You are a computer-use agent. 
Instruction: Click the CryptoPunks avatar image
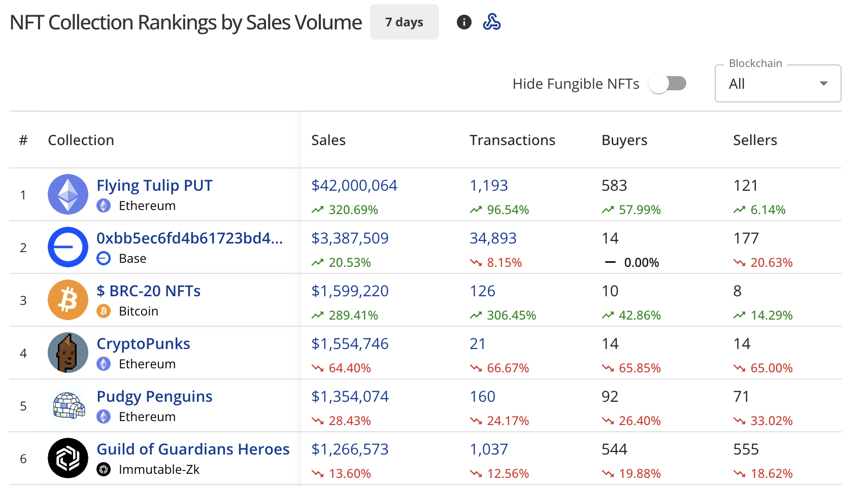68,353
